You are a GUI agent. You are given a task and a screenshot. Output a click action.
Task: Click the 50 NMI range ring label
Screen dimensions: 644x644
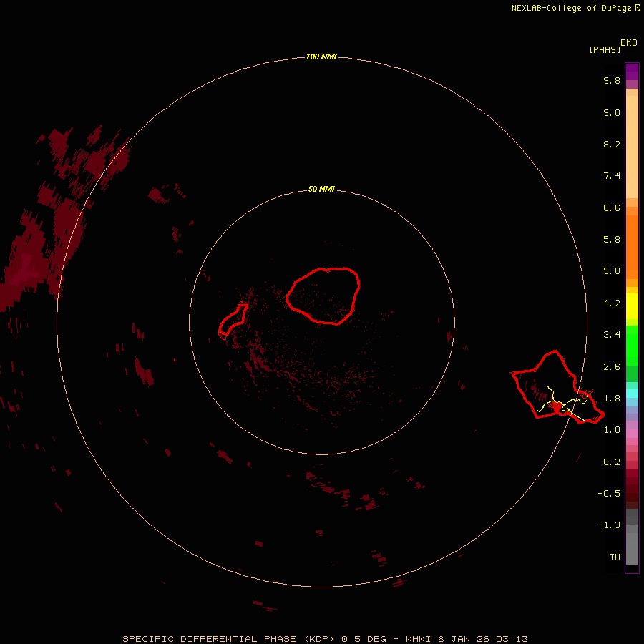[x=321, y=190]
